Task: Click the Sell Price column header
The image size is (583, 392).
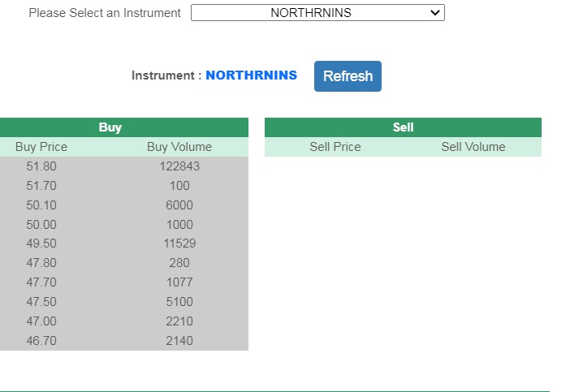Action: coord(335,147)
